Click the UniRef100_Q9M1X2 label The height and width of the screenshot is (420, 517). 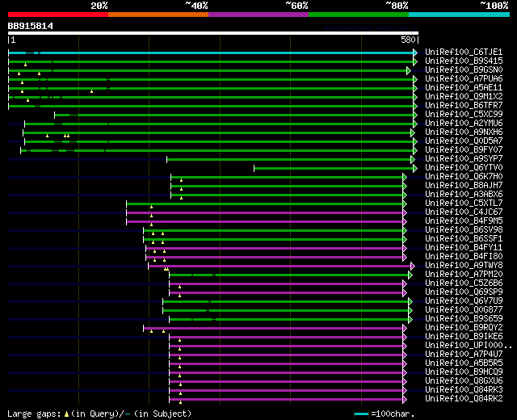click(x=464, y=97)
